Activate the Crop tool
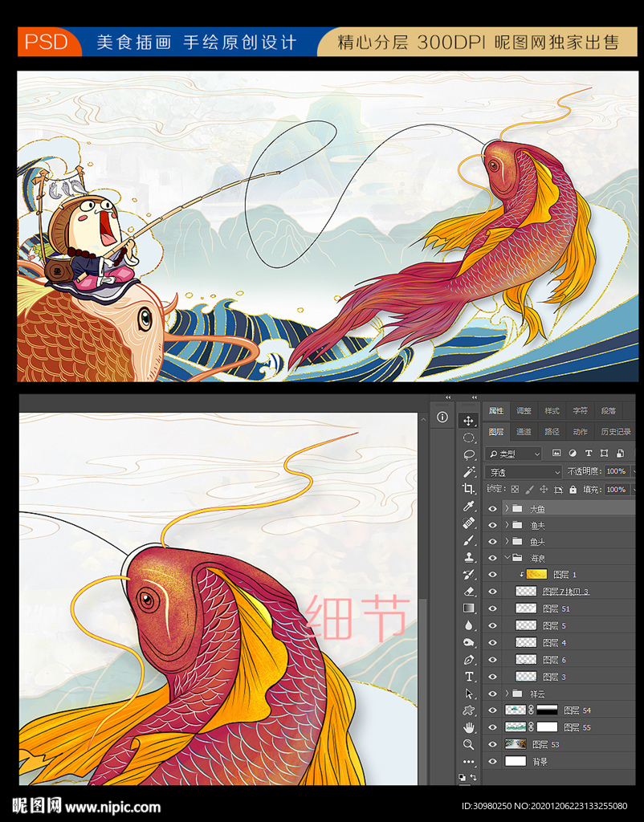 click(469, 489)
